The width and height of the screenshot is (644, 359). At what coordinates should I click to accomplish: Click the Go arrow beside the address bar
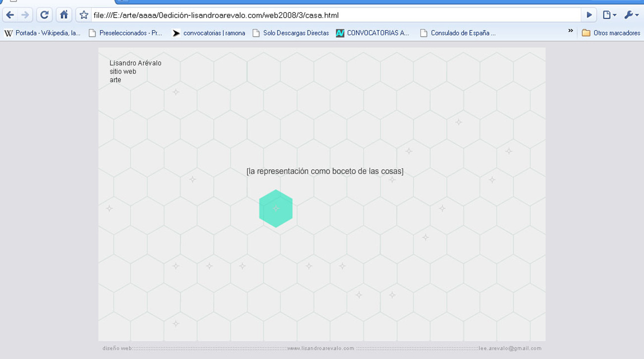(x=589, y=15)
